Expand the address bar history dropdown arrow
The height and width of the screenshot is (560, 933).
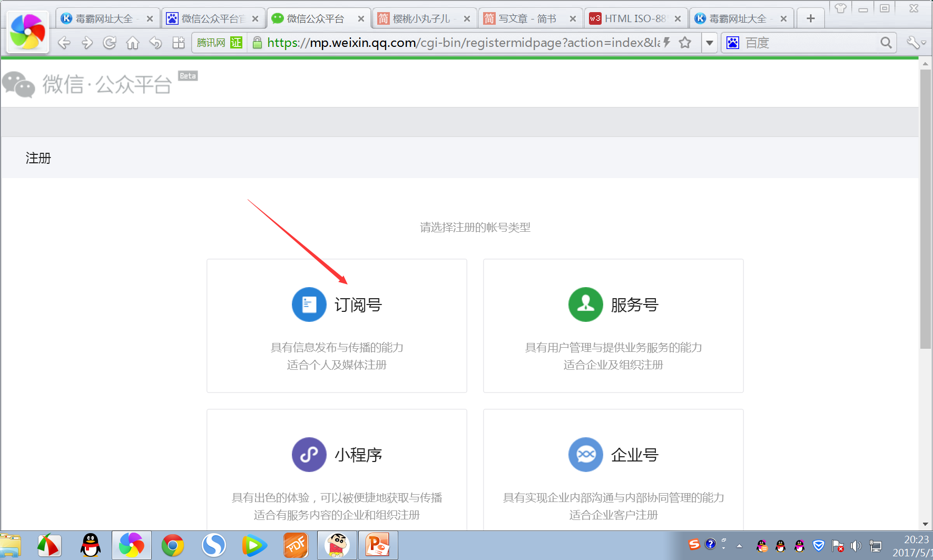tap(710, 43)
